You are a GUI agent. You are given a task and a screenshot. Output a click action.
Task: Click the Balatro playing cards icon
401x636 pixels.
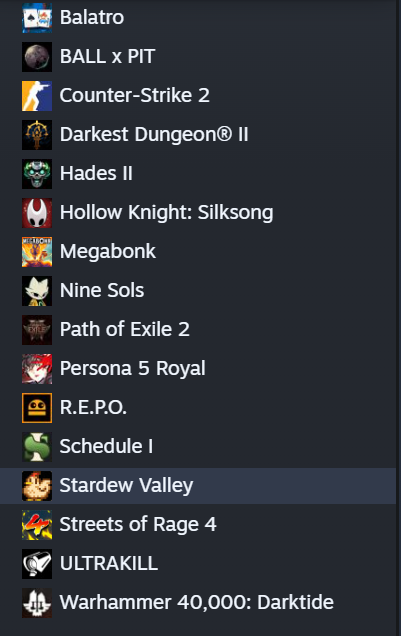click(x=37, y=18)
